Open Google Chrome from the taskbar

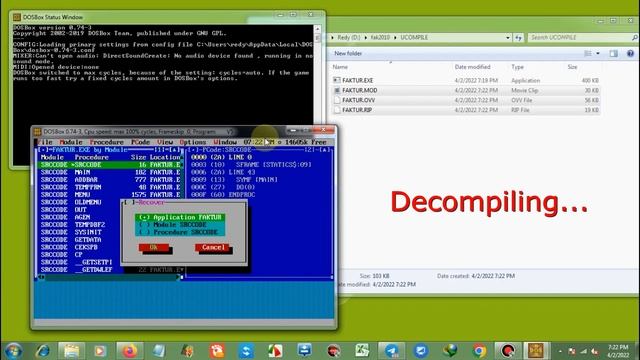[x=479, y=351]
